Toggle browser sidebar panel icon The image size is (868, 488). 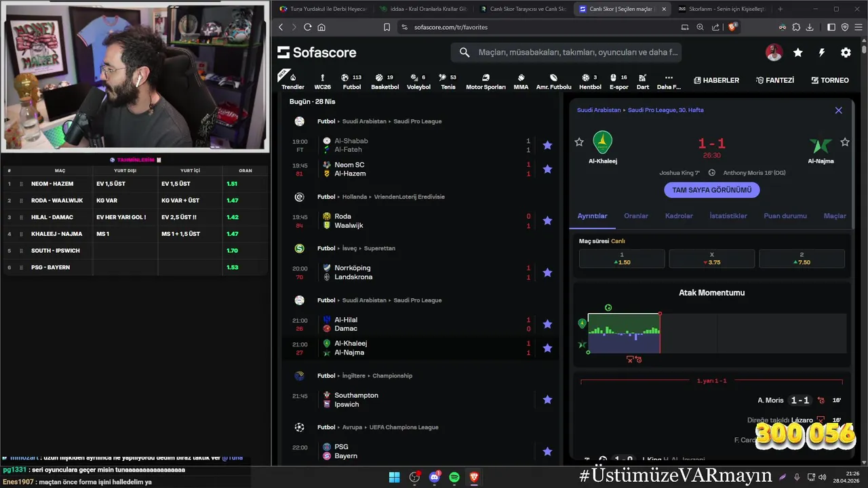click(831, 27)
